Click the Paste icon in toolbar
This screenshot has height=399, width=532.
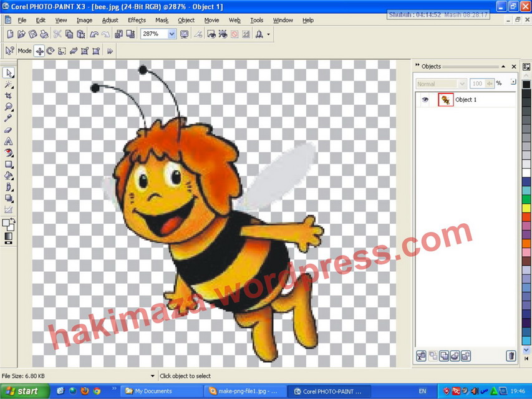click(80, 34)
